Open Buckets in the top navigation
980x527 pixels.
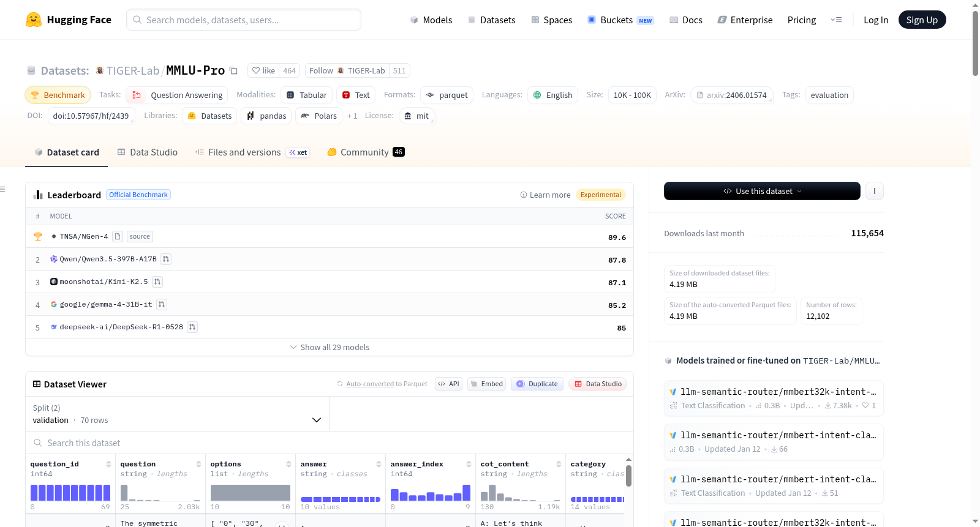(620, 20)
